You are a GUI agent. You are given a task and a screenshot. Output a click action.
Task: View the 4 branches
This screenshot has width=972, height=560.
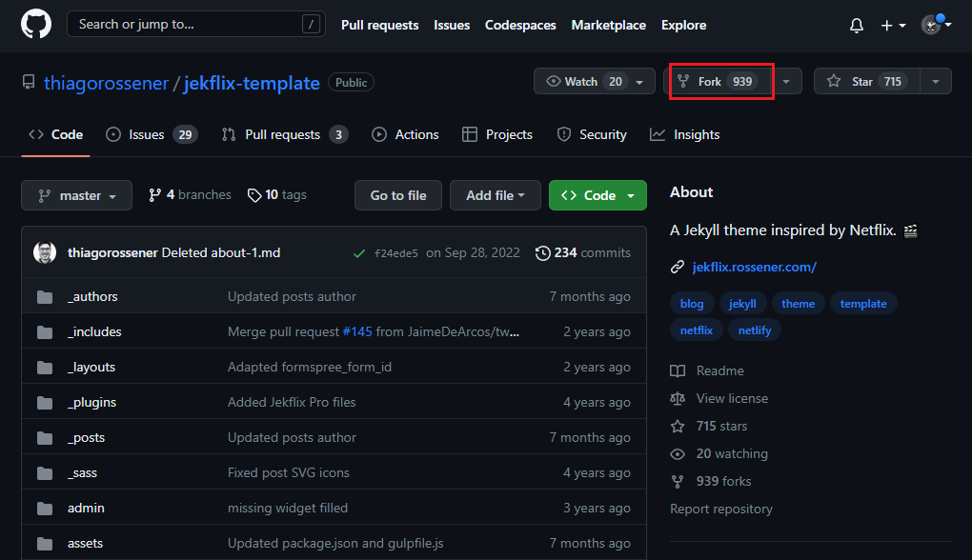click(190, 195)
